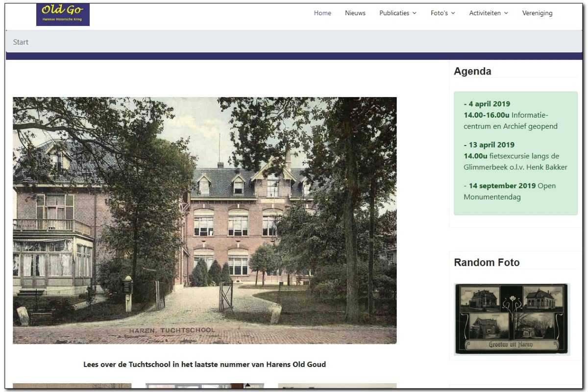This screenshot has height=392, width=588.
Task: Expand the Publicaties dropdown menu
Action: tap(398, 13)
